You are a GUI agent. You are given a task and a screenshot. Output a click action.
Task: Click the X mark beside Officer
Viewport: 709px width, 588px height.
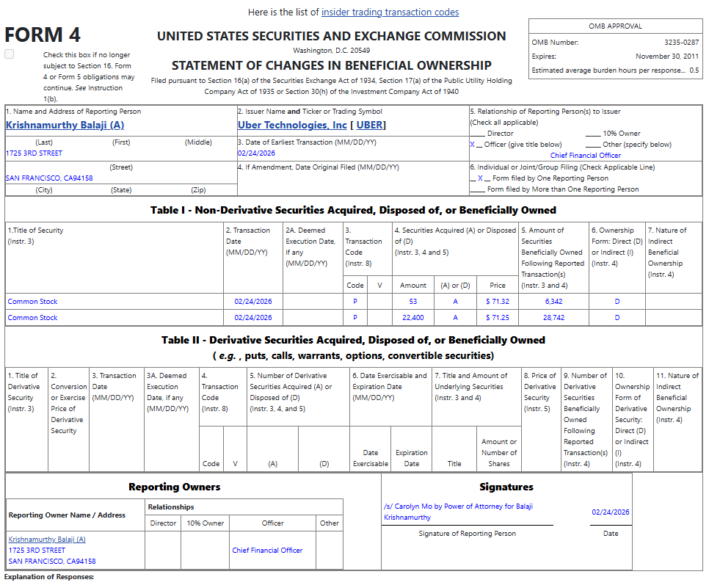pos(472,145)
